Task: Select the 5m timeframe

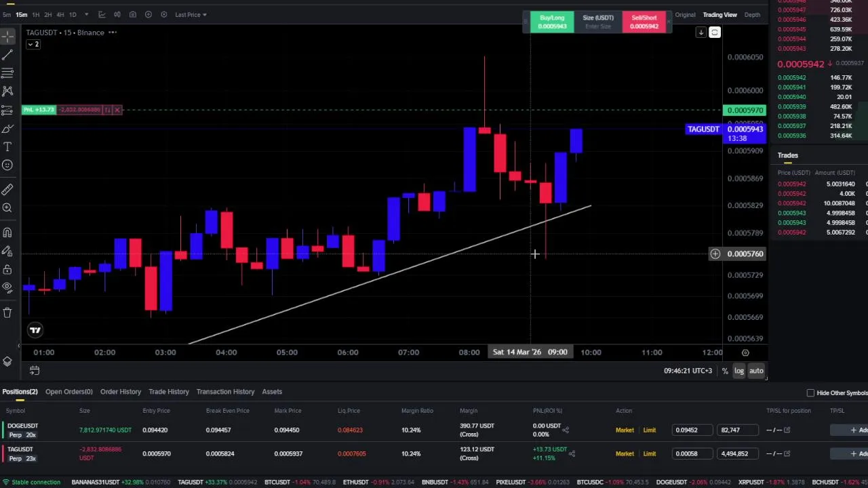Action: (x=6, y=14)
